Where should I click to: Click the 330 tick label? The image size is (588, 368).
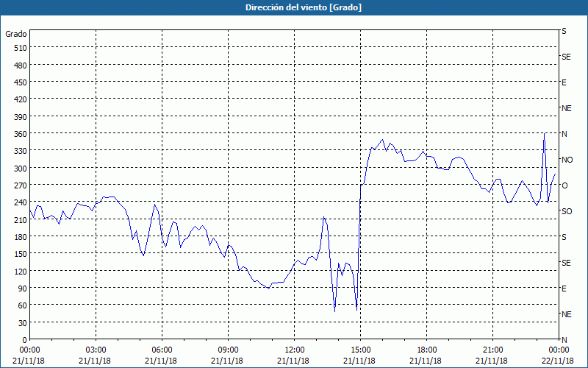[x=21, y=151]
